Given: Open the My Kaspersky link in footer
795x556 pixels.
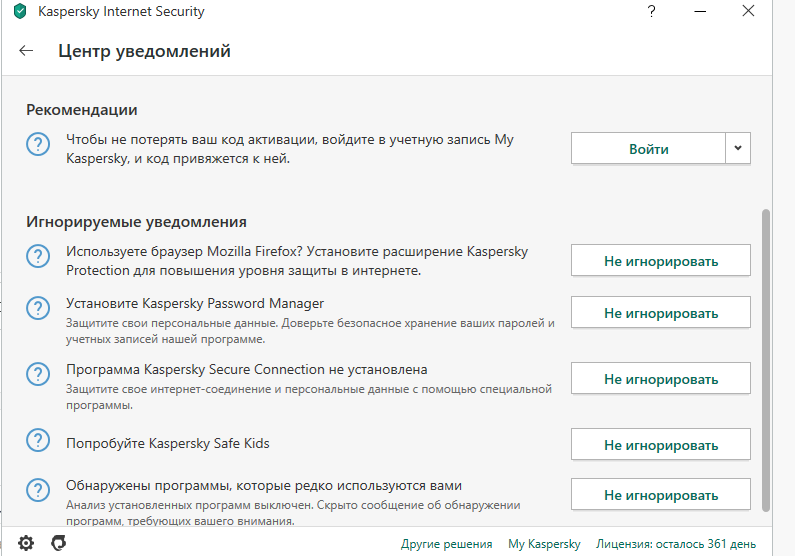Looking at the screenshot, I should point(544,544).
